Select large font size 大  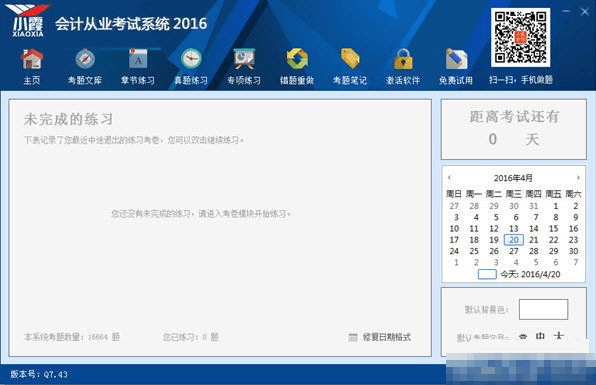(559, 336)
